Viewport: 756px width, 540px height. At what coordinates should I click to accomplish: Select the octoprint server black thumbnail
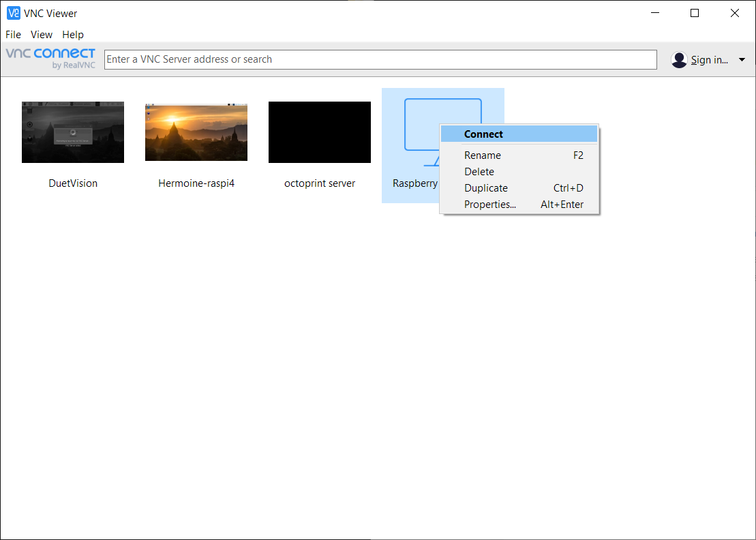(320, 132)
